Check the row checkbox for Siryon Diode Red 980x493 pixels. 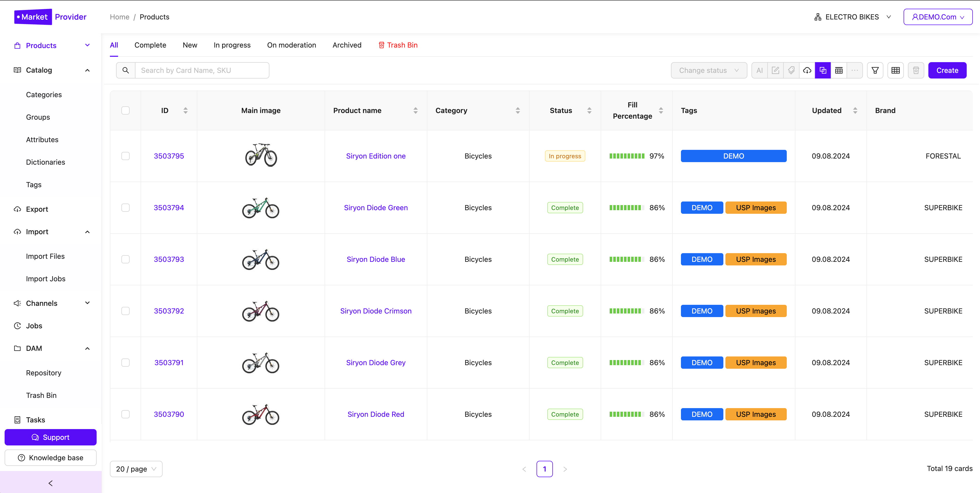pos(125,414)
